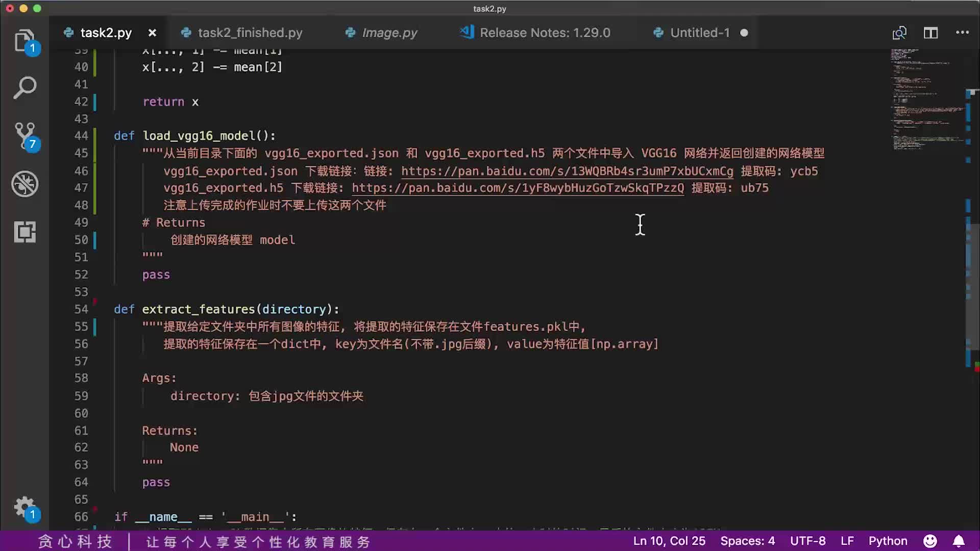The image size is (980, 551).
Task: Open the More Actions ellipsis menu
Action: [x=962, y=33]
